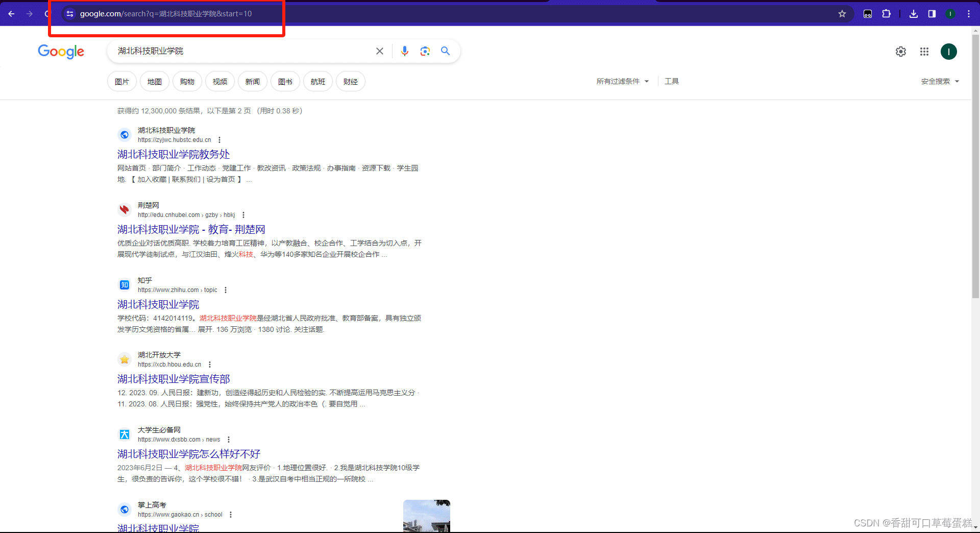Viewport: 980px width, 533px height.
Task: Open the Zhihu 湖北科技职业学院 topic link
Action: click(x=158, y=304)
